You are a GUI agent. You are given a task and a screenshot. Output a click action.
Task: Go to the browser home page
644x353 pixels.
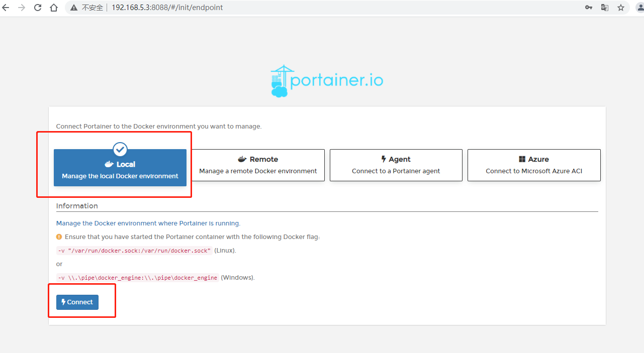click(54, 8)
